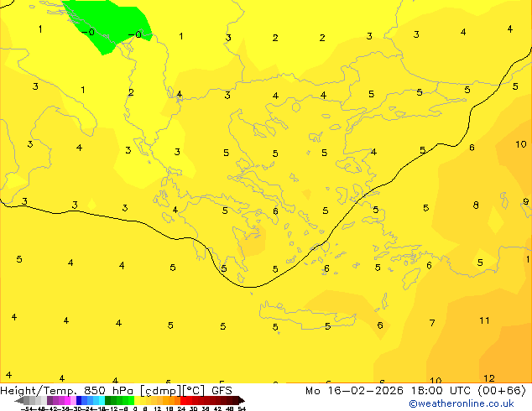
Task: Click the dark green -12°C legend swatch
Action: (x=108, y=400)
